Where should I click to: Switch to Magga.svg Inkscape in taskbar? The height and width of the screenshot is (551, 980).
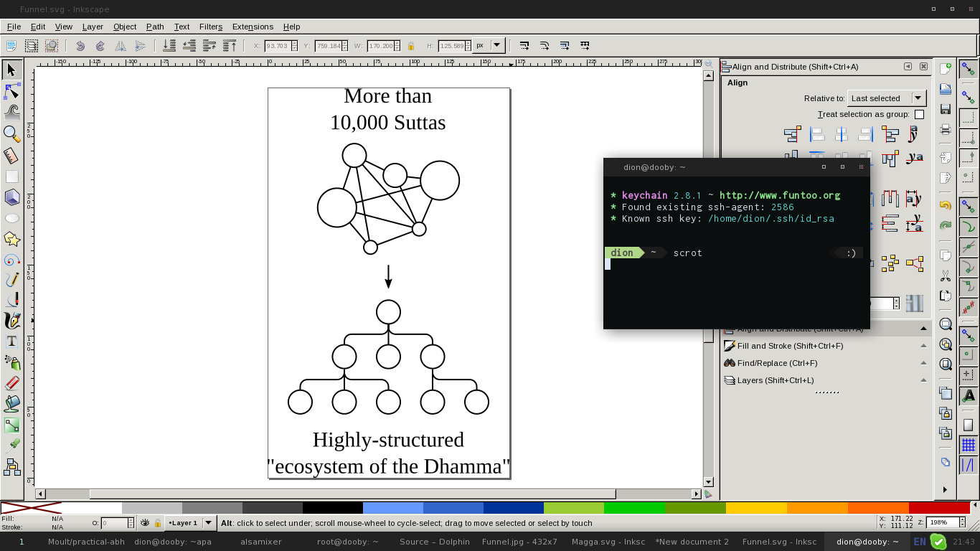pos(608,542)
